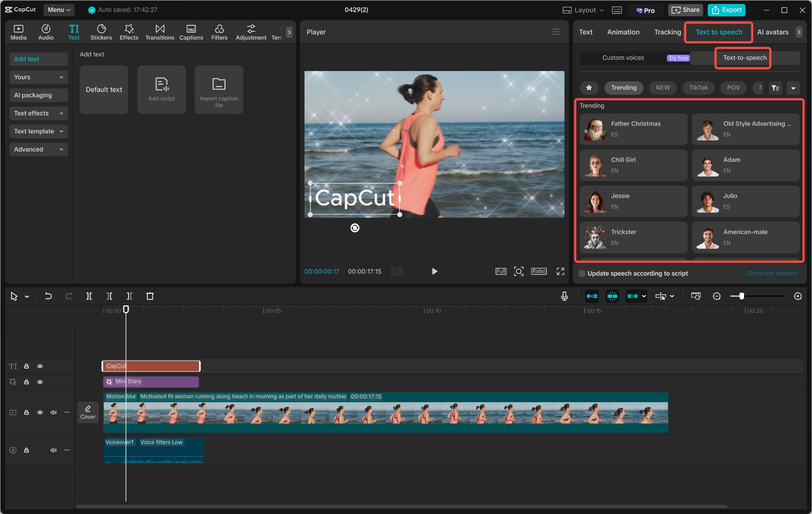Click the Default text card

point(104,90)
